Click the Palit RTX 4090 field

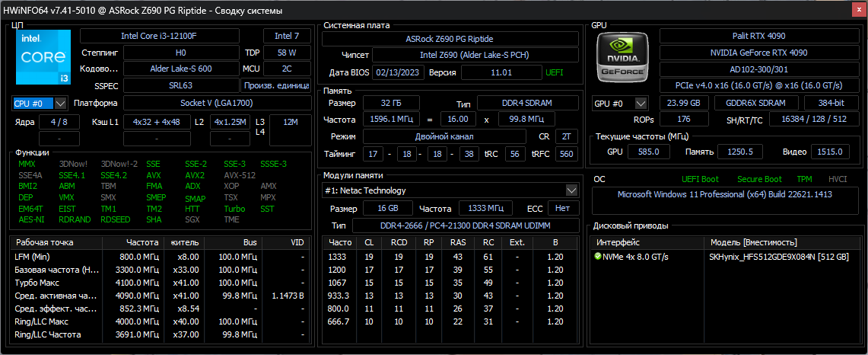tap(758, 36)
